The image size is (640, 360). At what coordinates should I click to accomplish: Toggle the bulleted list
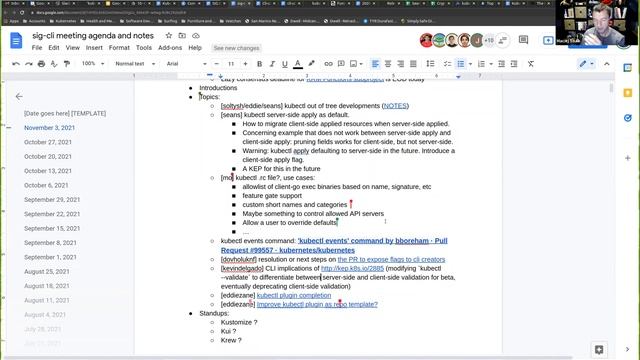point(461,64)
